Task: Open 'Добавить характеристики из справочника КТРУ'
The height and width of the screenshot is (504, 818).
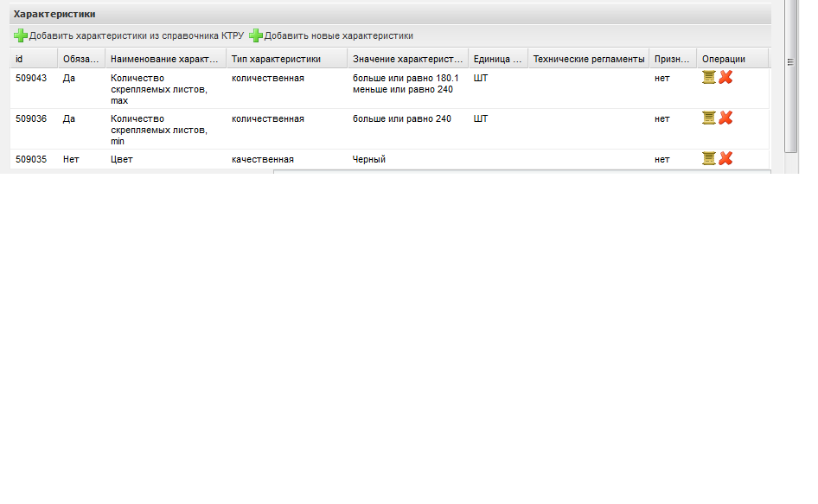Action: click(136, 36)
